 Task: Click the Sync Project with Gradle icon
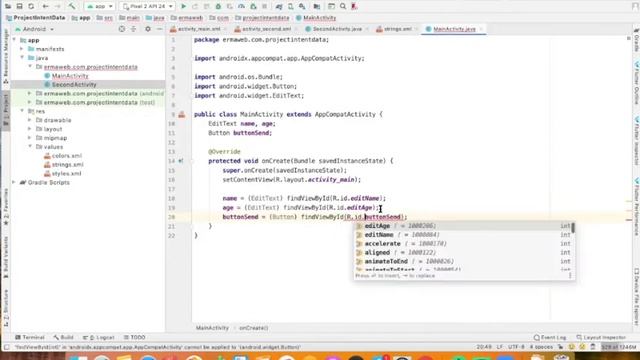[279, 6]
